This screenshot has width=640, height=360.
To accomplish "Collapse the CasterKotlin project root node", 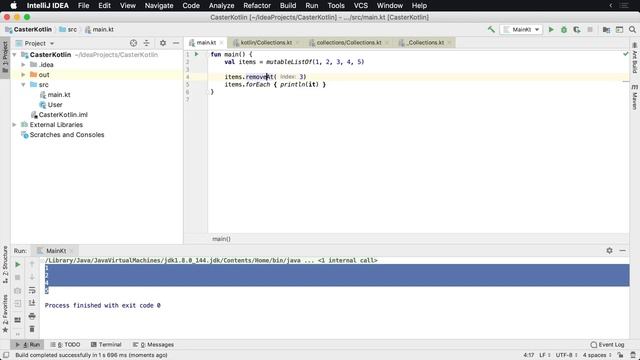I will (15, 55).
